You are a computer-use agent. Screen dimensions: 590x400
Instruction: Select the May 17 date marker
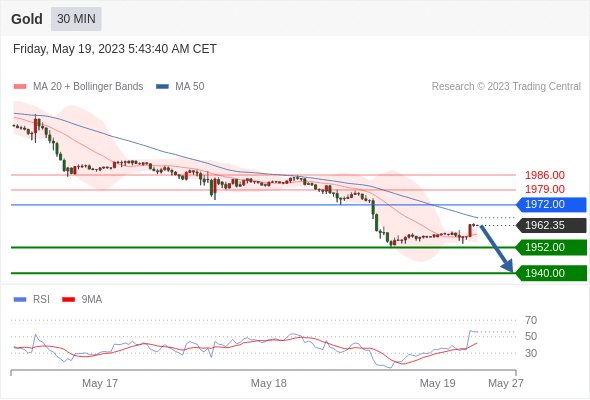pyautogui.click(x=100, y=383)
